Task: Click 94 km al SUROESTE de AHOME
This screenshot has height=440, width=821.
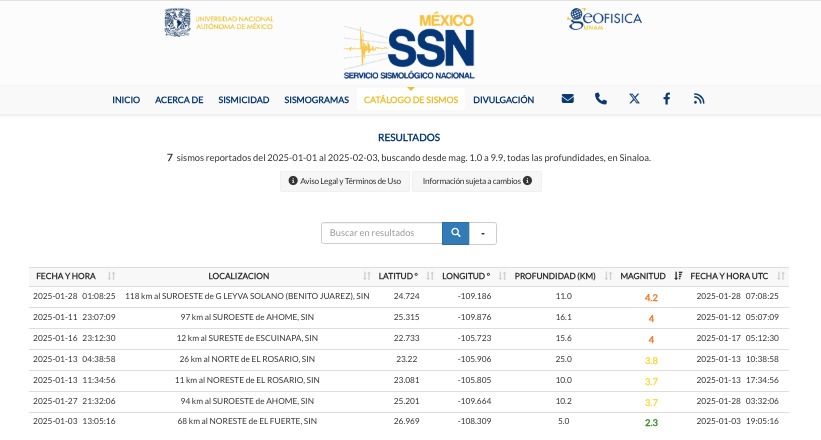Action: (x=247, y=401)
